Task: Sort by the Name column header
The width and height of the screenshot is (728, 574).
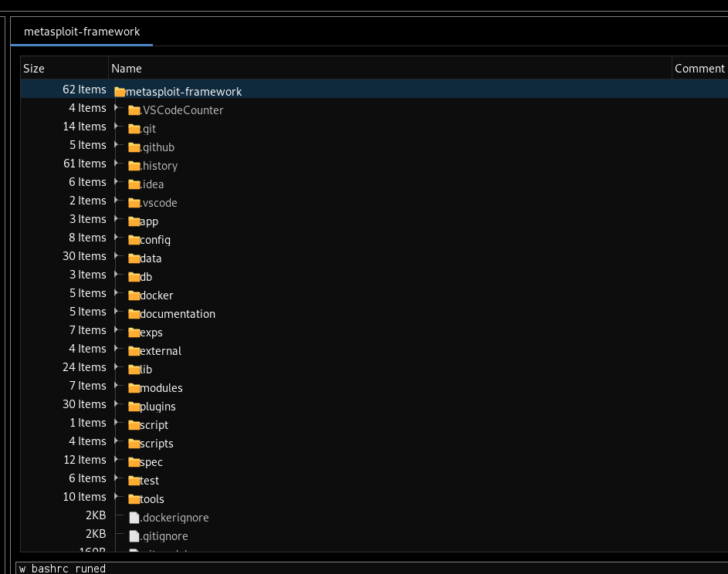Action: (390, 68)
